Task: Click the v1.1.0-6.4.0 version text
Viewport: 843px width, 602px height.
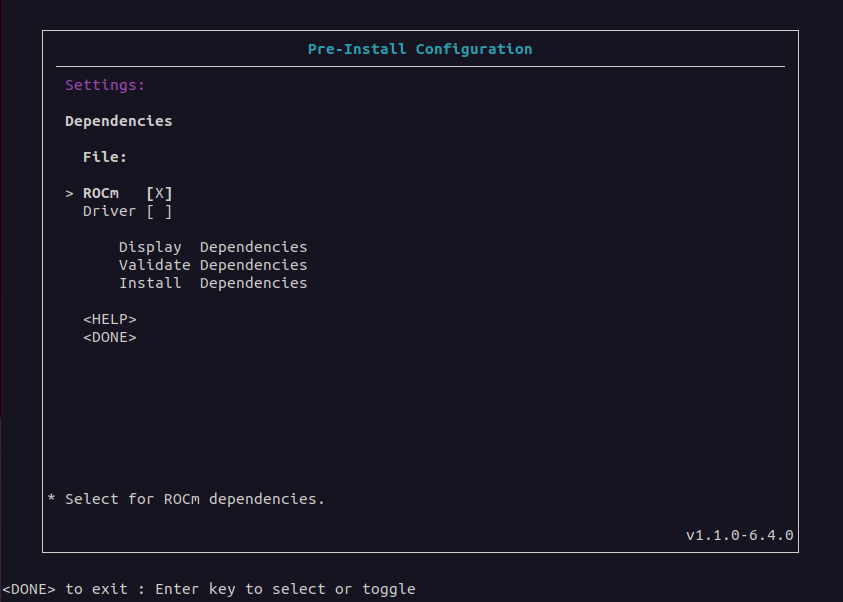Action: (x=739, y=535)
